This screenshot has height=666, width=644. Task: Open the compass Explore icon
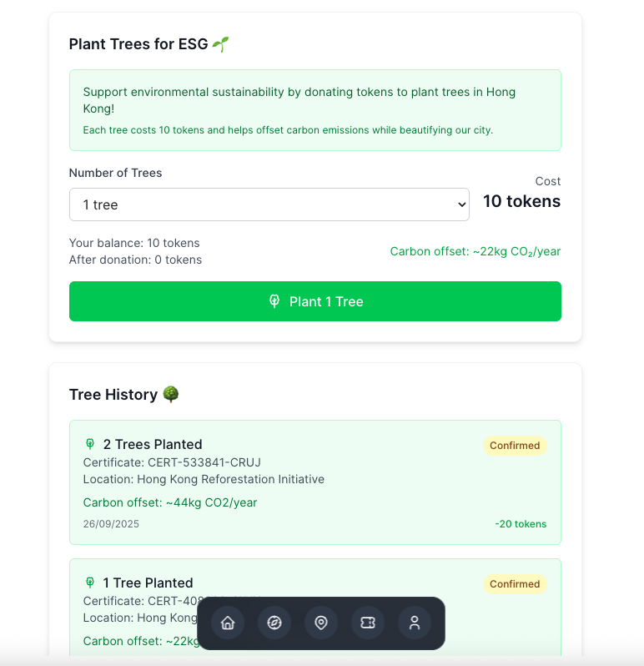click(x=274, y=623)
